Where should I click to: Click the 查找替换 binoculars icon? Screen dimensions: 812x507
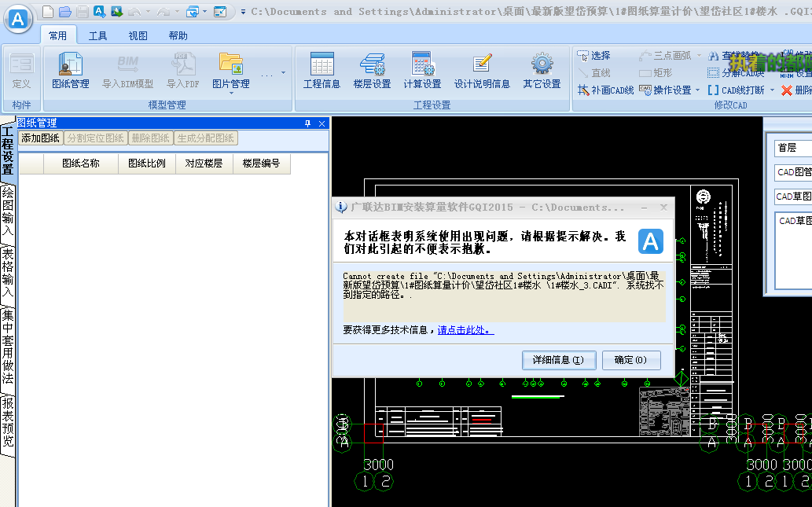pyautogui.click(x=714, y=55)
